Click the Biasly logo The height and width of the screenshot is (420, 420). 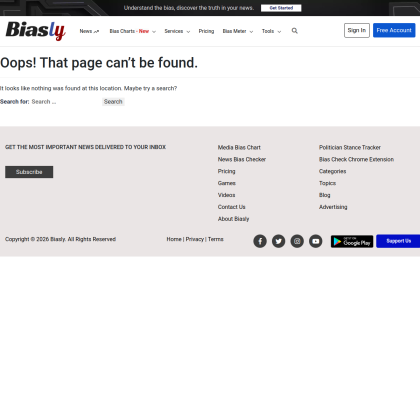point(36,31)
